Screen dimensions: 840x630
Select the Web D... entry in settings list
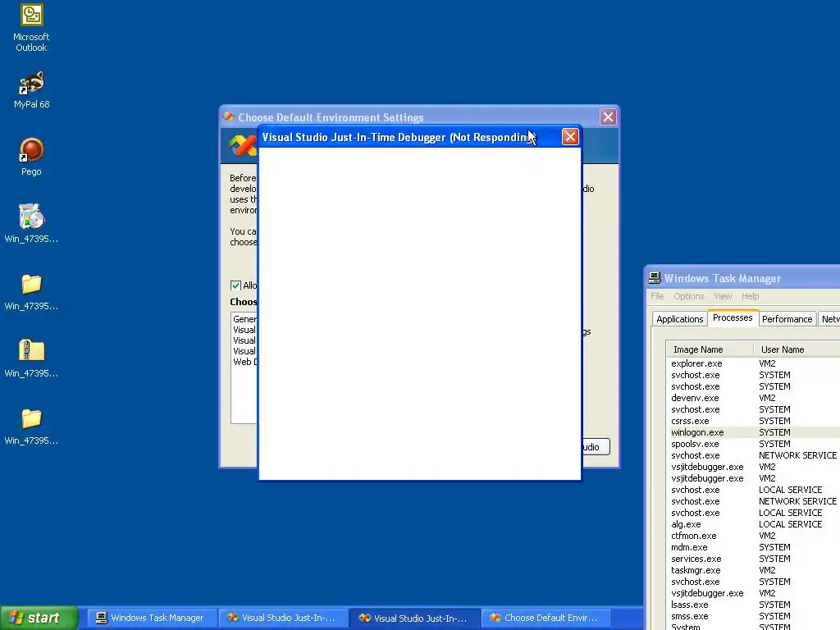244,362
